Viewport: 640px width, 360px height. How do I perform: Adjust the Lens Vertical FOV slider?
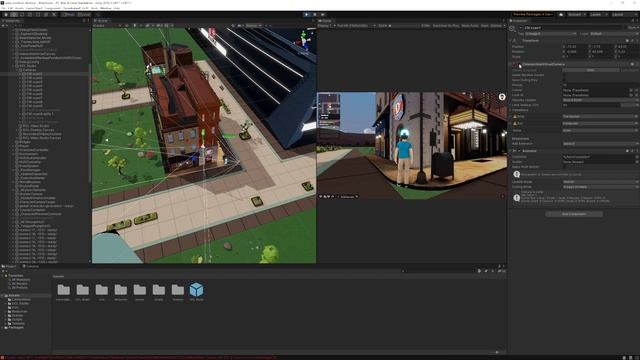[591, 105]
